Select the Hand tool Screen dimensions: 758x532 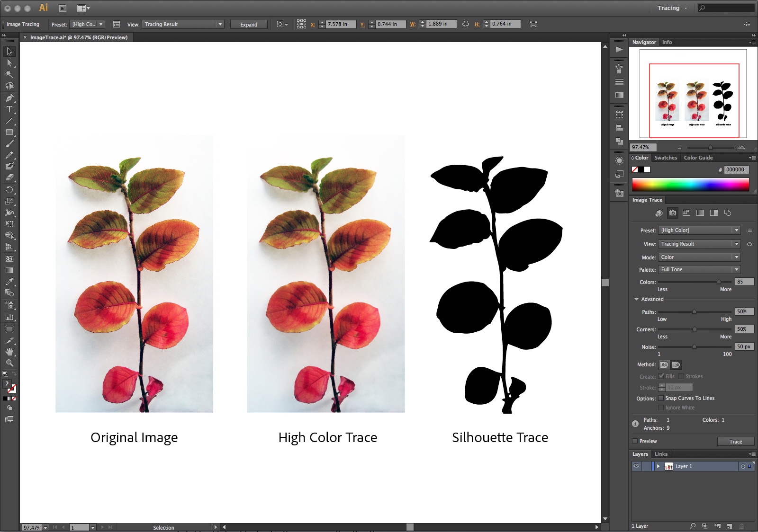tap(9, 352)
